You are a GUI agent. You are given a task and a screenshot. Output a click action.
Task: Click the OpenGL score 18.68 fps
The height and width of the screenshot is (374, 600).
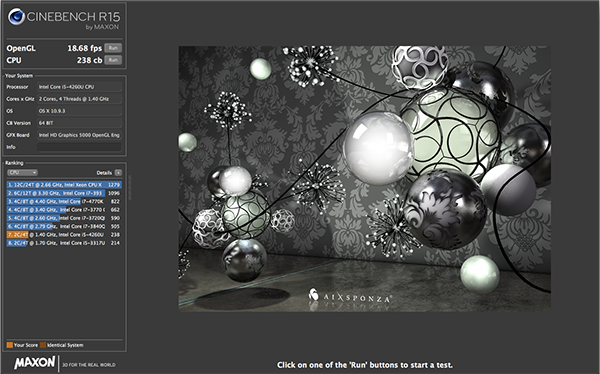pos(85,48)
